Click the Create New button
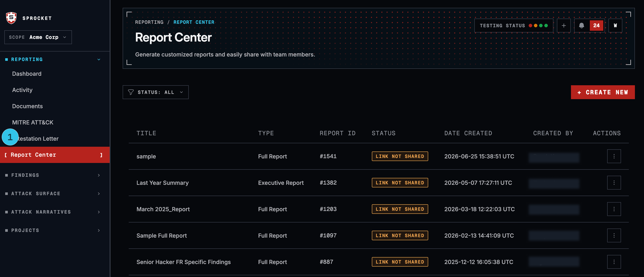Image resolution: width=644 pixels, height=277 pixels. [603, 92]
